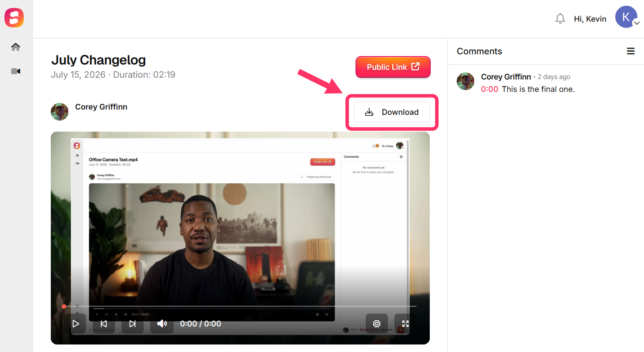The width and height of the screenshot is (644, 352).
Task: Click the video progress bar
Action: pyautogui.click(x=240, y=306)
